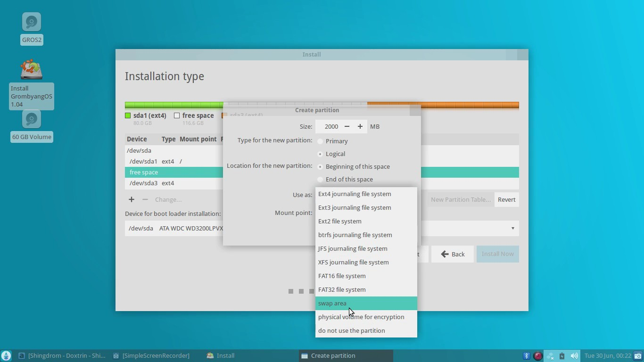644x362 pixels.
Task: Click the Install Now button
Action: point(498,254)
